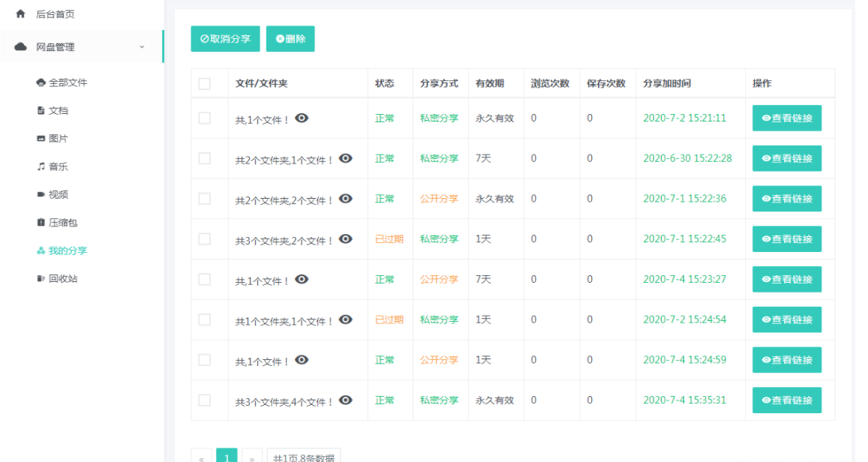868x462 pixels.
Task: Go to previous page arrow
Action: 202,457
